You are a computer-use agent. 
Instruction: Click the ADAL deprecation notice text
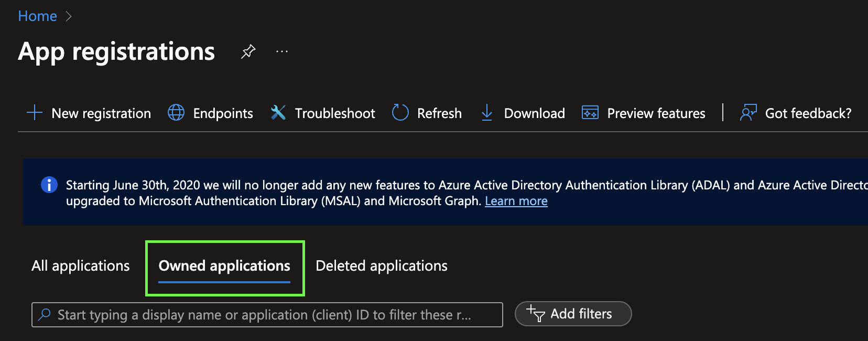(x=466, y=193)
